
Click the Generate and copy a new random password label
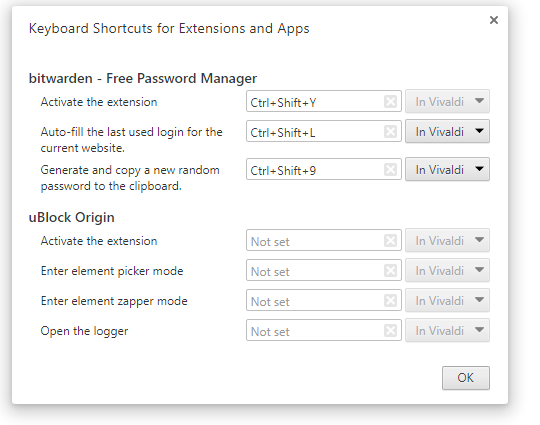click(130, 178)
